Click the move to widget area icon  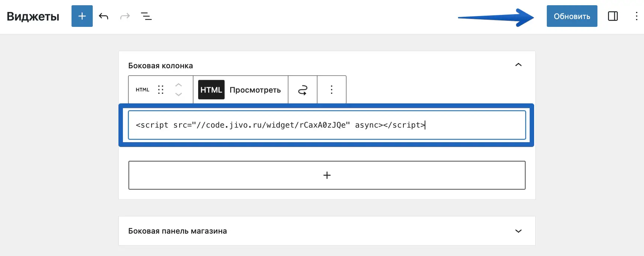pos(302,90)
